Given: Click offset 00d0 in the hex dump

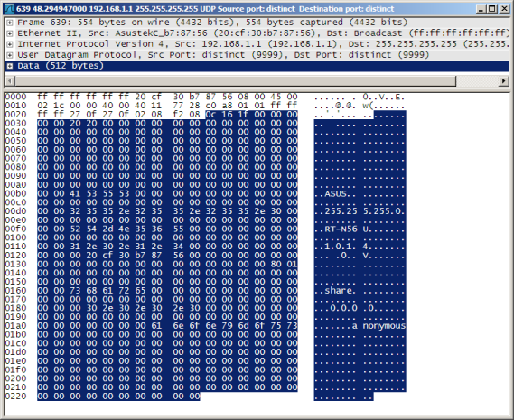Looking at the screenshot, I should click(15, 211).
